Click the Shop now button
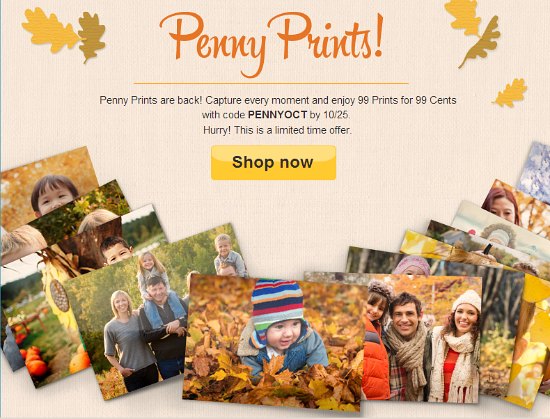This screenshot has width=550, height=419. point(273,163)
